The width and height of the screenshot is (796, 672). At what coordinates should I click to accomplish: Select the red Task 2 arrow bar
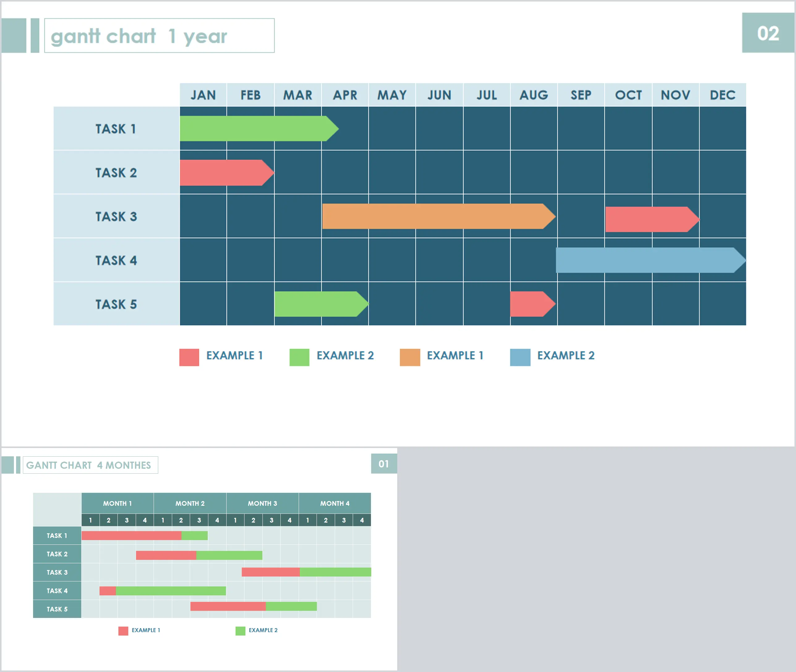coord(227,173)
